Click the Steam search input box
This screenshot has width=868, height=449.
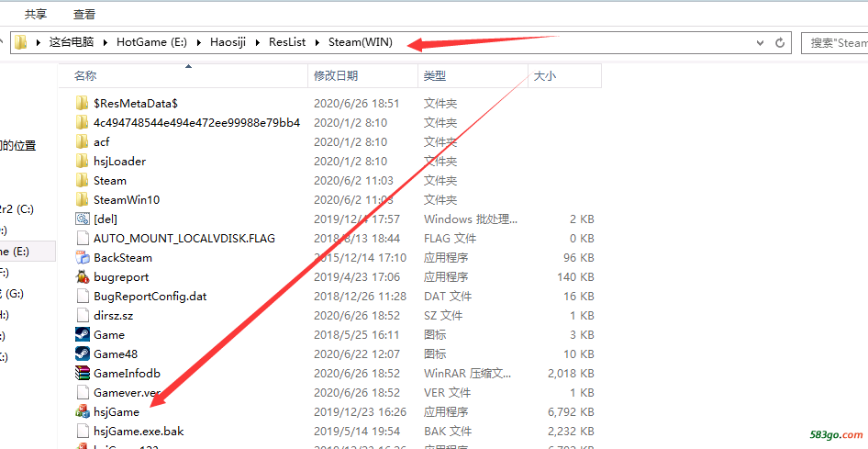[x=837, y=43]
